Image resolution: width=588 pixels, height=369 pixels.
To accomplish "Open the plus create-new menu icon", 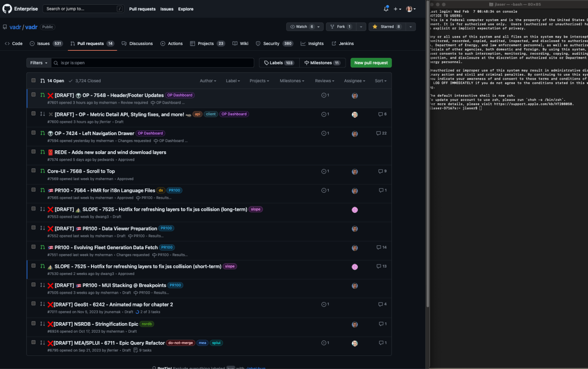I will click(x=397, y=9).
